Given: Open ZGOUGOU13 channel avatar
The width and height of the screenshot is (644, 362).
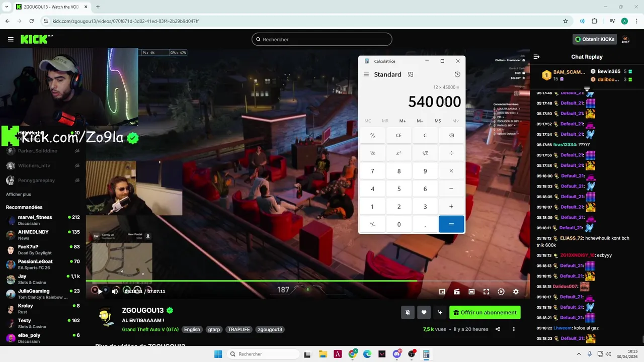Looking at the screenshot, I should 106,317.
